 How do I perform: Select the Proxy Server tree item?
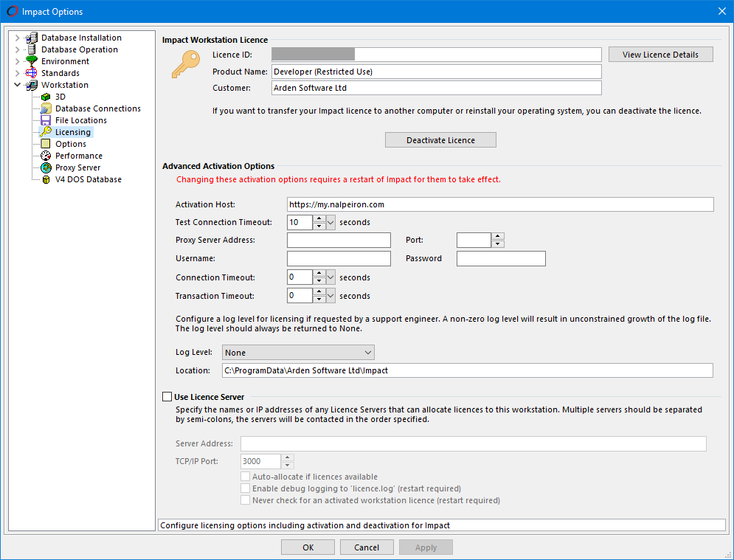77,167
